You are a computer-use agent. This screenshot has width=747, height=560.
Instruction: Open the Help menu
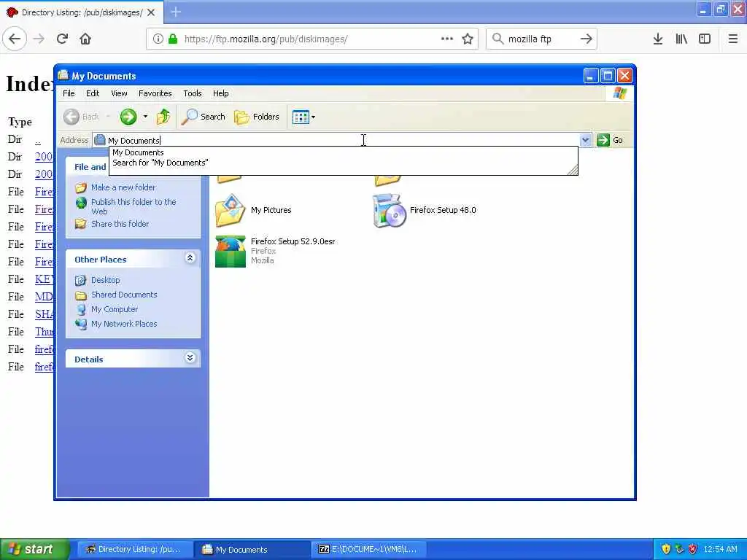[x=220, y=93]
